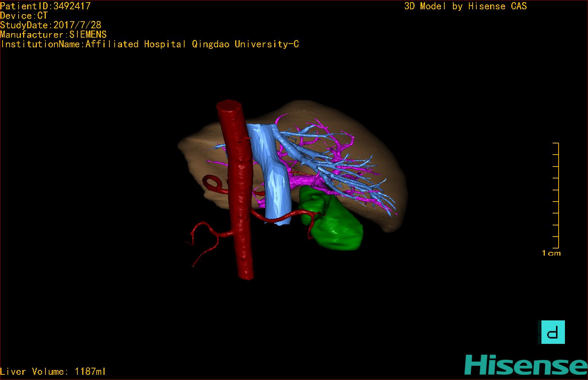Viewport: 588px width, 380px height.
Task: Click the '3D Model by Hisense CAS' text
Action: (x=466, y=6)
